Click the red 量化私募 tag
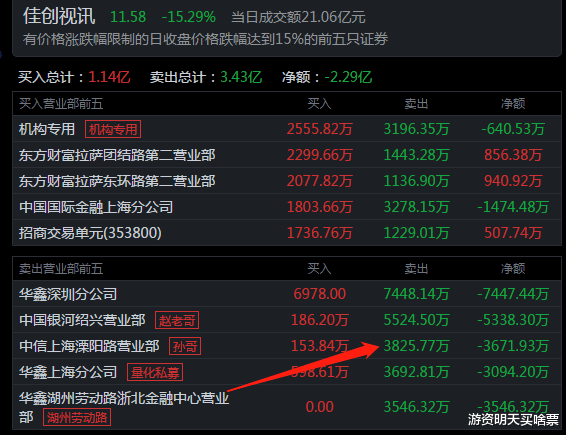Screen dimensions: 566x435 click(155, 372)
